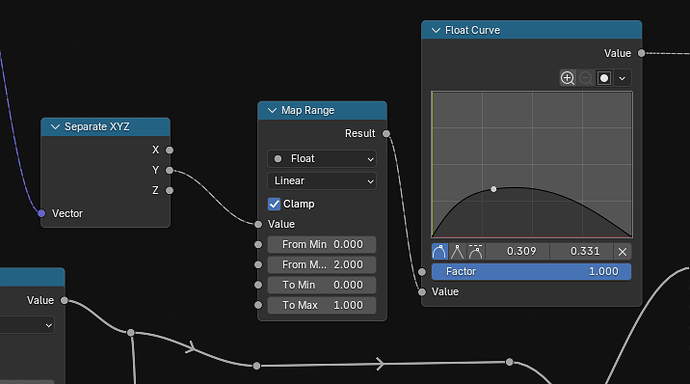Click the Float Curve Value input socket
This screenshot has width=690, height=384.
[x=422, y=292]
